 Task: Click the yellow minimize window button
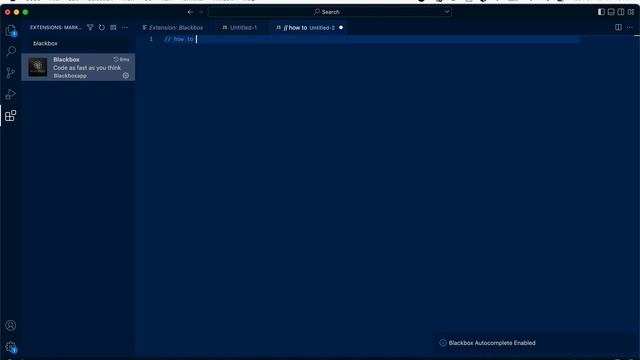tap(16, 12)
